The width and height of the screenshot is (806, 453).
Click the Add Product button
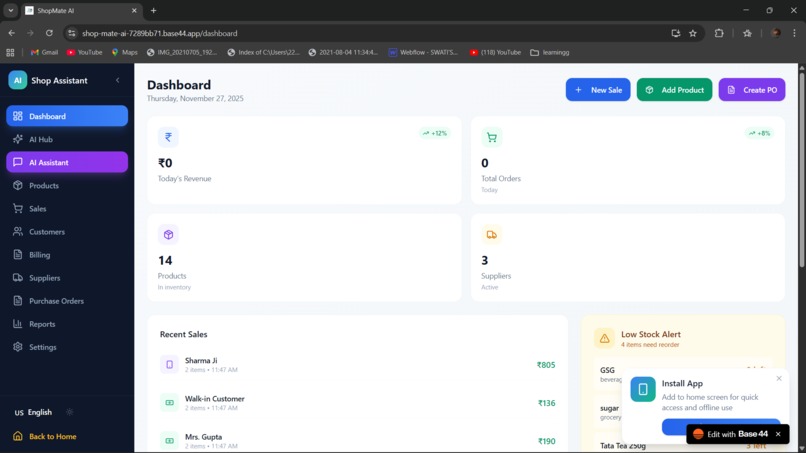[674, 89]
